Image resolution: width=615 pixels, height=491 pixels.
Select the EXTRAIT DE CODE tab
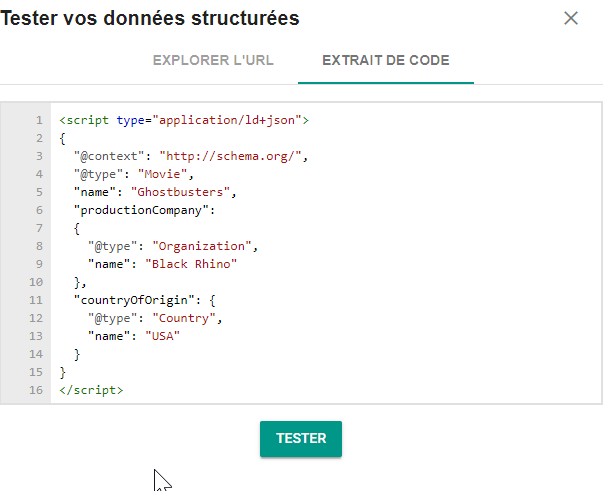click(x=385, y=60)
